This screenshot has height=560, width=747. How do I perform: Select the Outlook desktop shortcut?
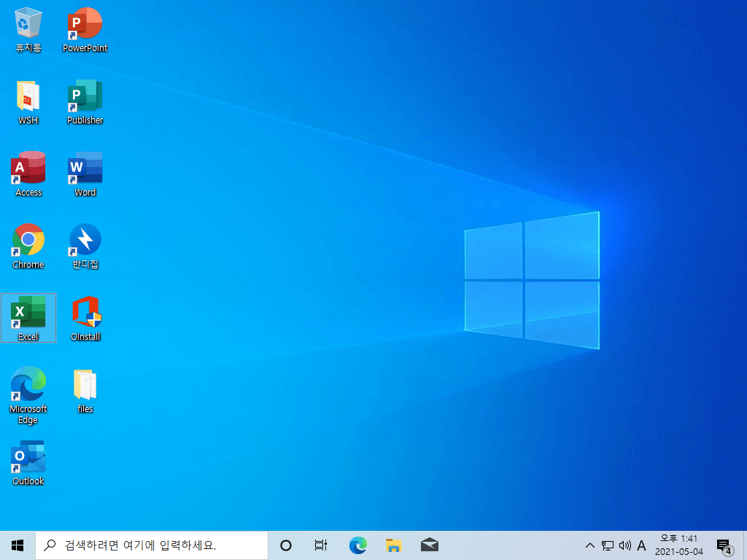[x=28, y=463]
